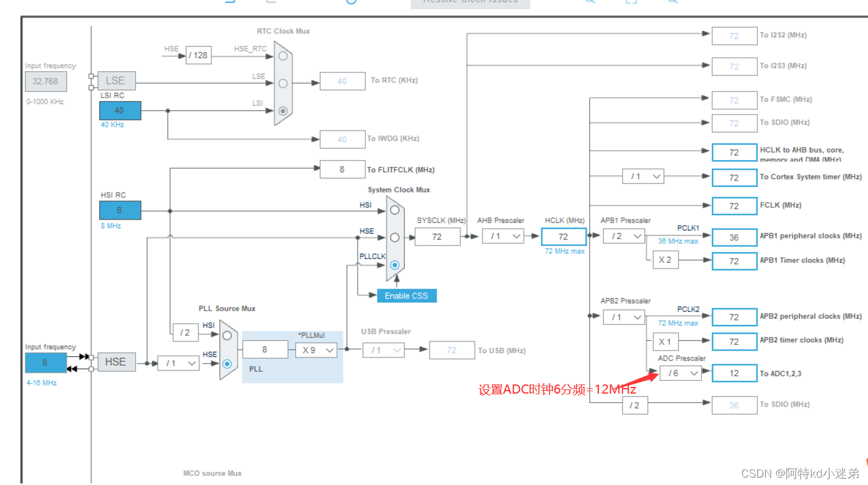
Task: Click the APB1 Timer clocks value box
Action: click(x=734, y=261)
